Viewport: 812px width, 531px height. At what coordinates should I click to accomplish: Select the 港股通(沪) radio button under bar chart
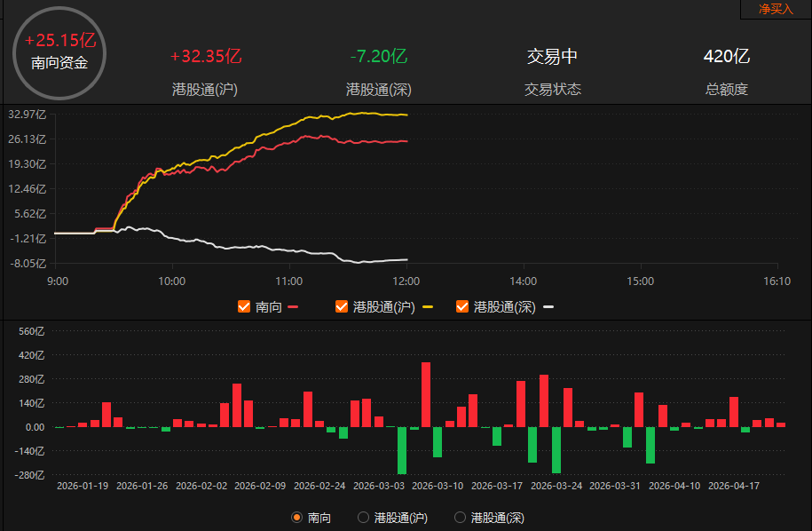click(363, 517)
